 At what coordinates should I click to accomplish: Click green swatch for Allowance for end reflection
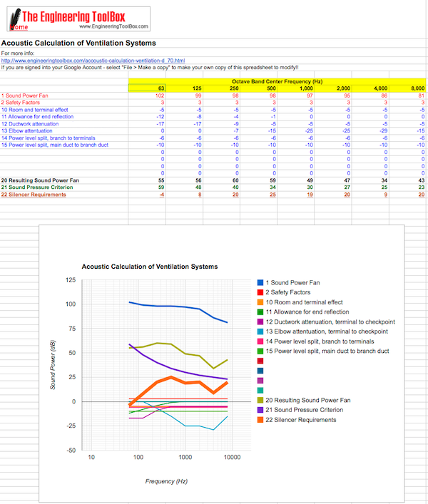[260, 312]
